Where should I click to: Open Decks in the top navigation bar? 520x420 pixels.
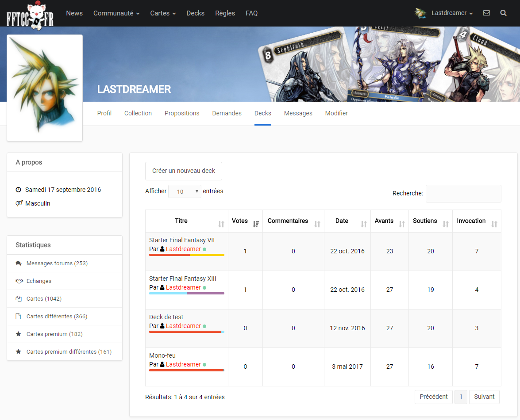click(195, 13)
